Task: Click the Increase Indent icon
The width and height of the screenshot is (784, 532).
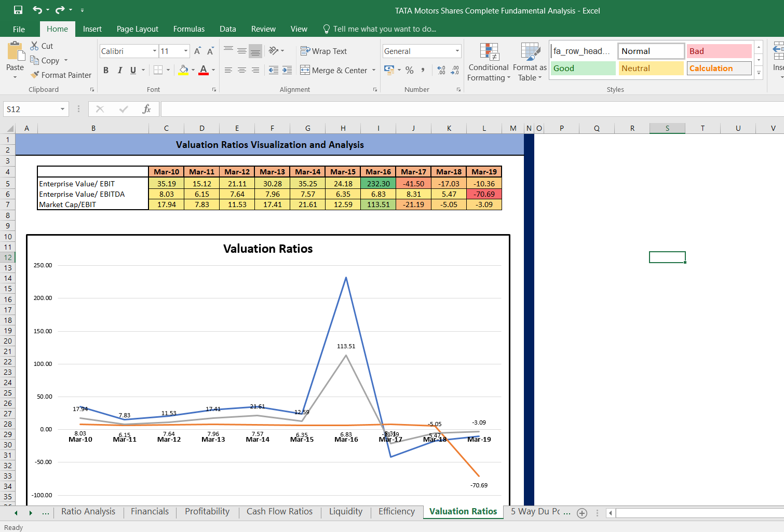Action: click(287, 70)
